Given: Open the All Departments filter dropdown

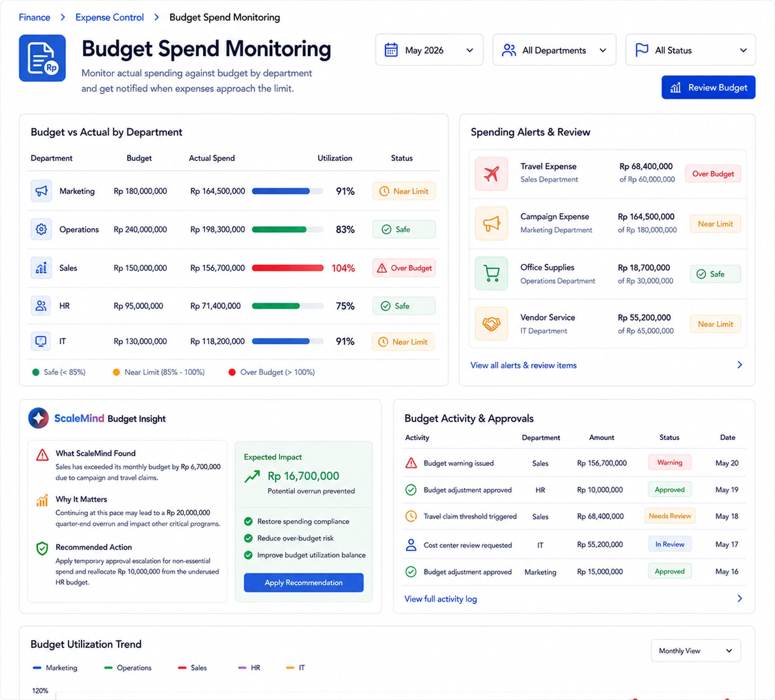Looking at the screenshot, I should (554, 50).
